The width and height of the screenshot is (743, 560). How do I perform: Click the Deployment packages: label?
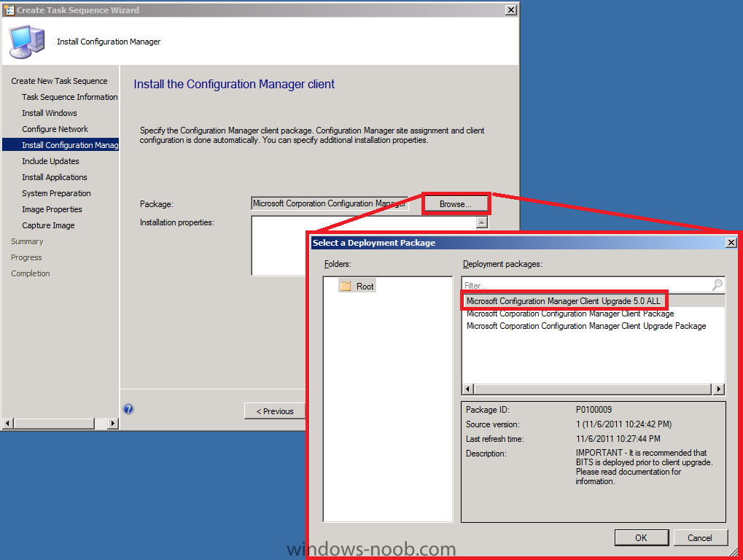click(502, 264)
